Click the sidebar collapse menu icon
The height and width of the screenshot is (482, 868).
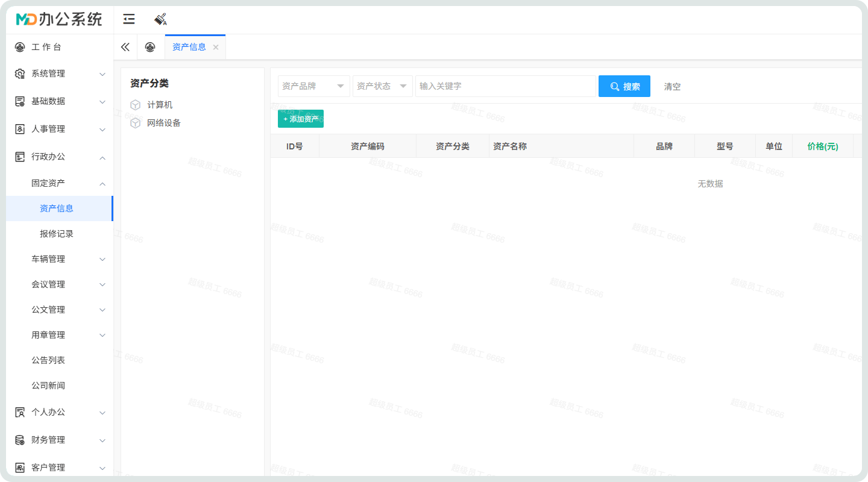pos(128,19)
